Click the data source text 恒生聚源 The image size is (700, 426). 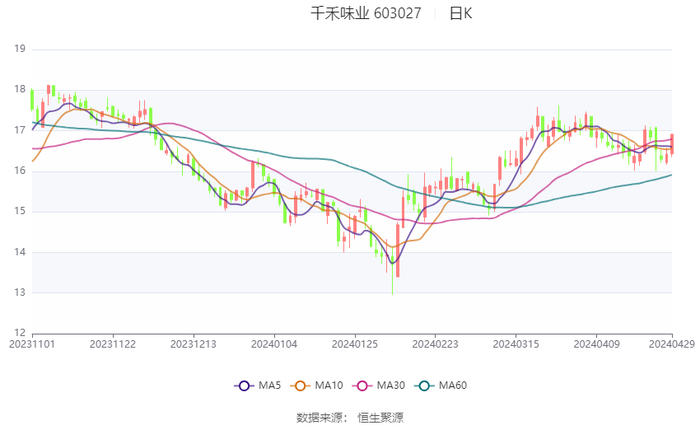point(380,418)
